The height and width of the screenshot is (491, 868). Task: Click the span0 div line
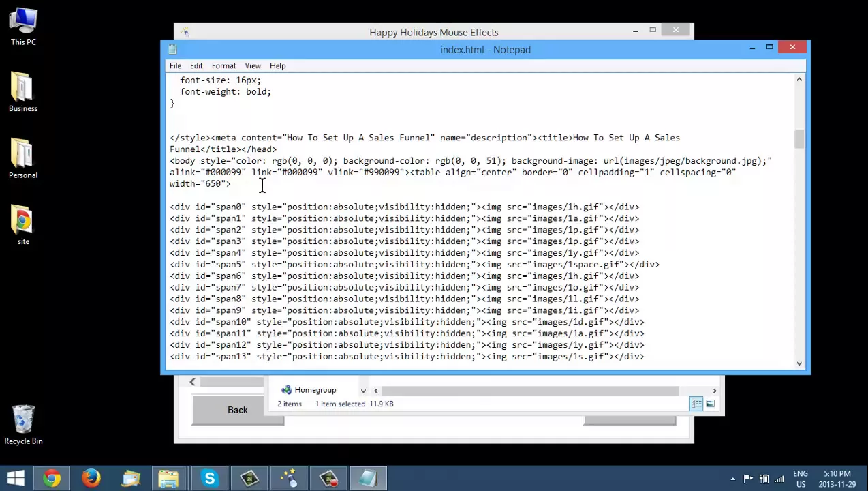[x=404, y=207]
